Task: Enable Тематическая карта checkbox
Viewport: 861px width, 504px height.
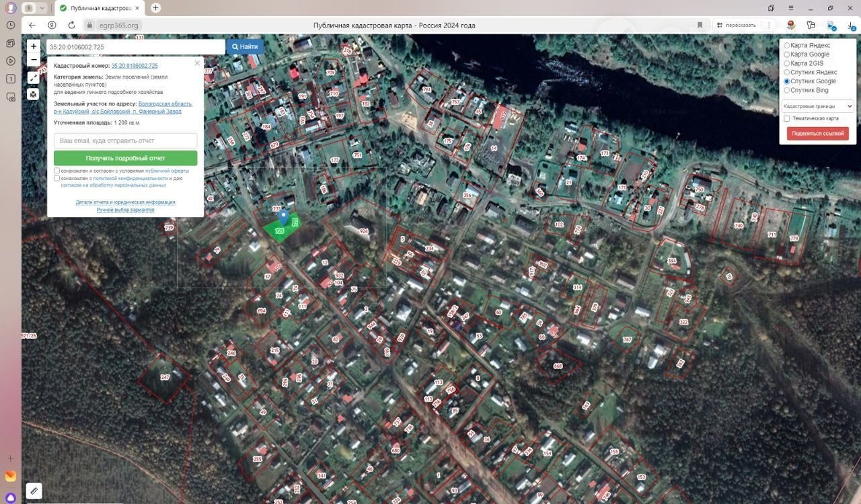Action: (x=787, y=118)
